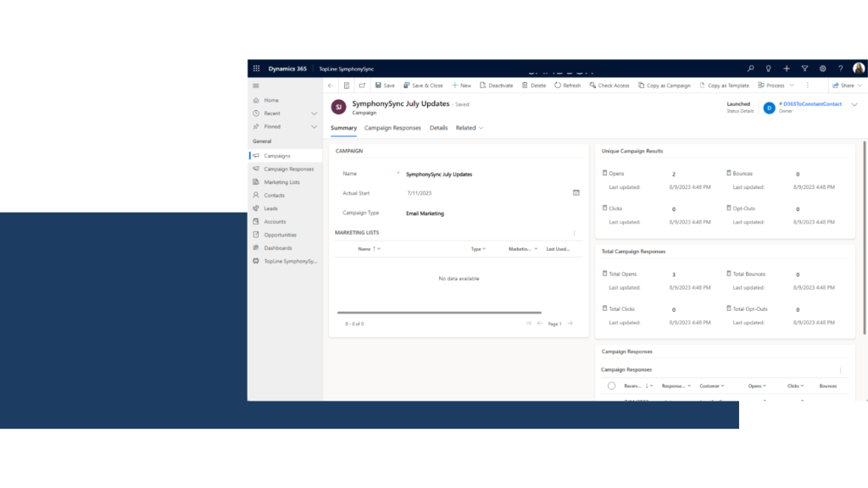Open the settings gear icon
This screenshot has width=868, height=488.
pyautogui.click(x=822, y=69)
